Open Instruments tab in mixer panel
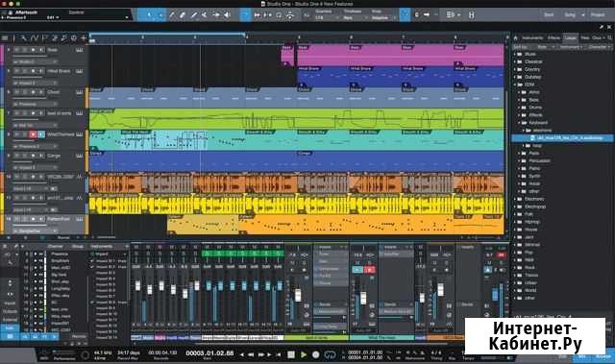Viewport: 615px width, 364px height. pos(102,247)
